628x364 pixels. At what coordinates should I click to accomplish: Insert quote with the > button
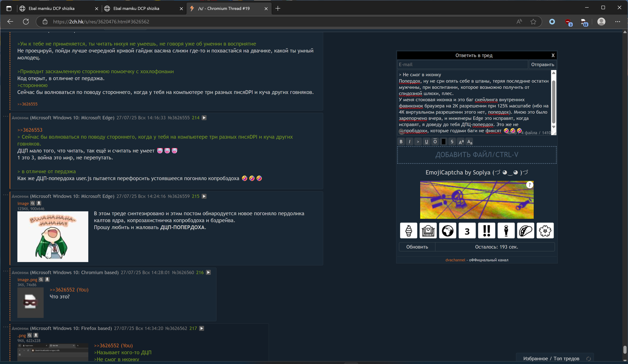click(418, 141)
